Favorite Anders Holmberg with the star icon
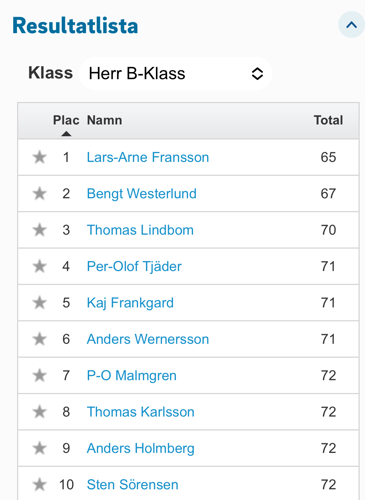 (39, 448)
